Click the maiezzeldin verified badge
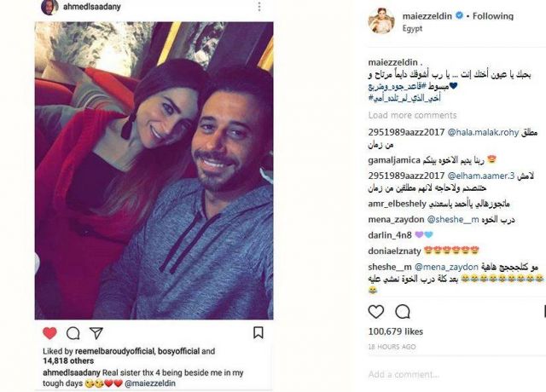This screenshot has width=546, height=392. click(x=459, y=15)
